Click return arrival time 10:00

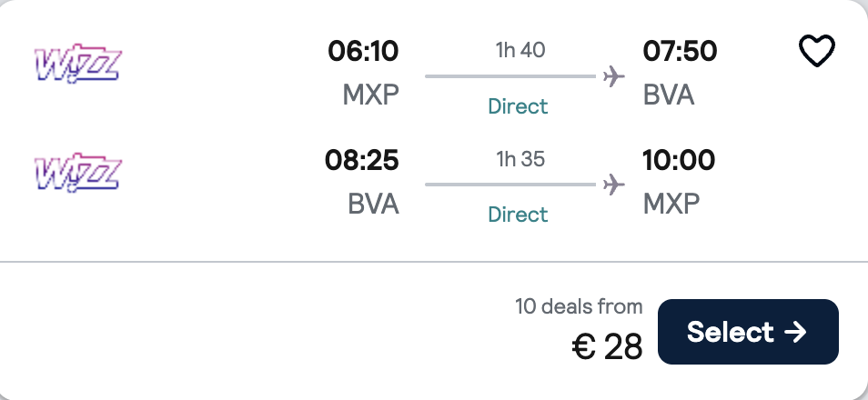click(x=679, y=160)
